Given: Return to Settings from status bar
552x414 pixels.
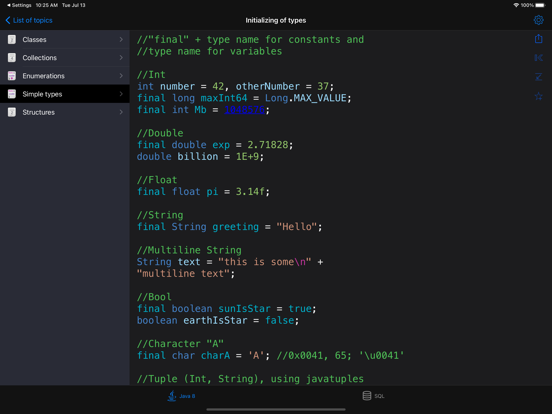Looking at the screenshot, I should (19, 5).
